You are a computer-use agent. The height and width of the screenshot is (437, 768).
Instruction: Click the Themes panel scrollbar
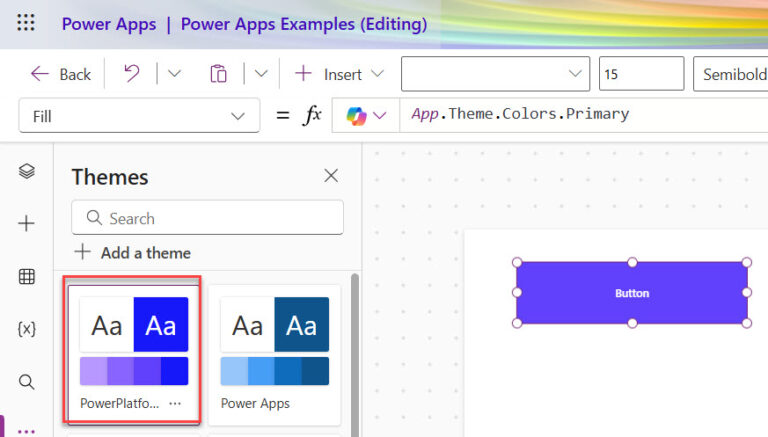click(x=355, y=355)
